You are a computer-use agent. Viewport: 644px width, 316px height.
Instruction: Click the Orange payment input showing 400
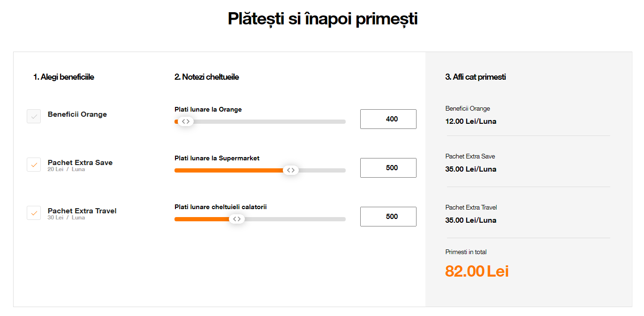point(388,119)
